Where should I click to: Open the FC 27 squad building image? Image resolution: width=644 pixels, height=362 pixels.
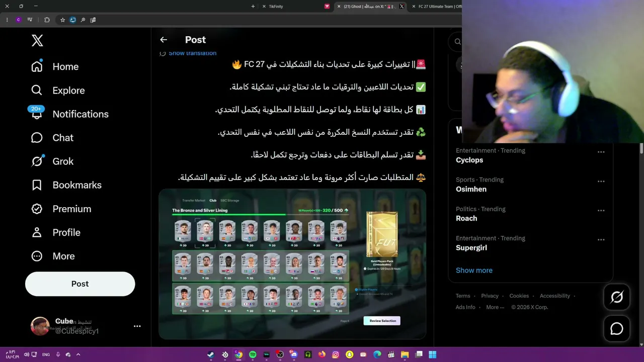click(x=292, y=264)
